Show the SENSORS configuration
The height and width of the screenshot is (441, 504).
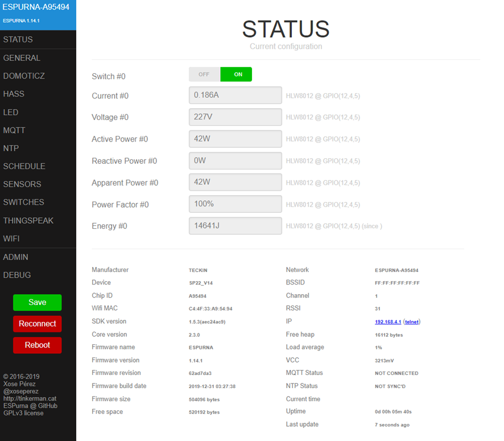pyautogui.click(x=22, y=184)
